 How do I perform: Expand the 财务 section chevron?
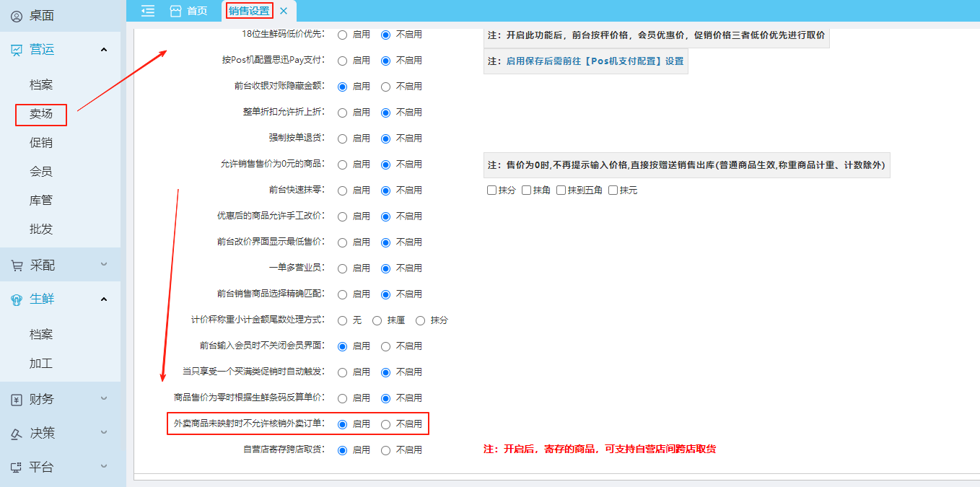[104, 399]
